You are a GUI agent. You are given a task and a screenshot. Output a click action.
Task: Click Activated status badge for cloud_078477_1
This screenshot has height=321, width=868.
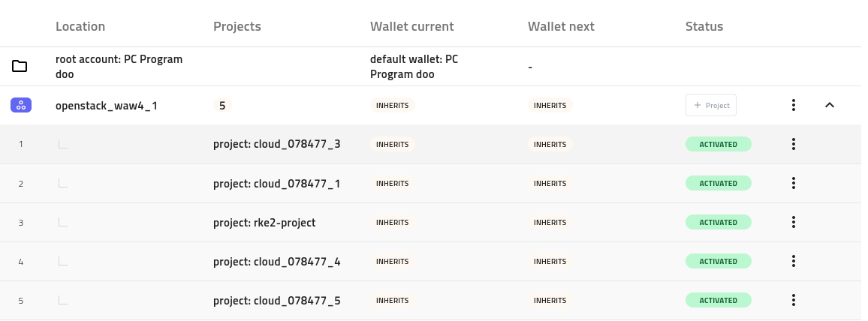[x=718, y=184]
